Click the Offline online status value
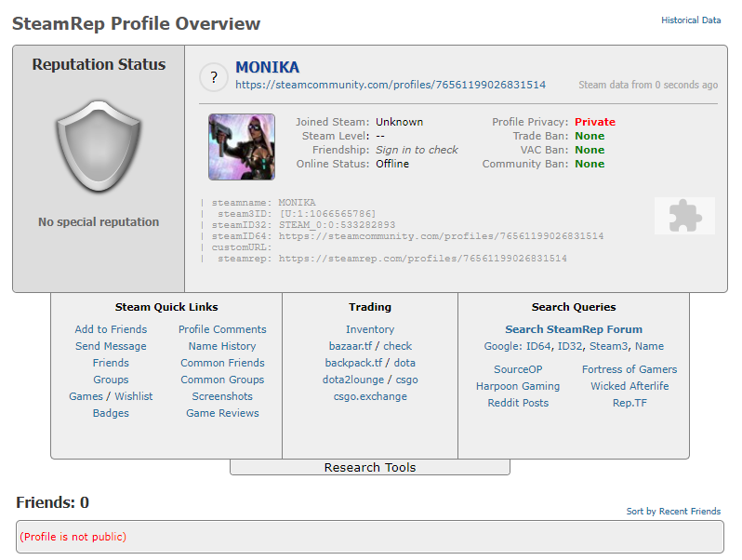Viewport: 742px width, 560px height. tap(392, 164)
